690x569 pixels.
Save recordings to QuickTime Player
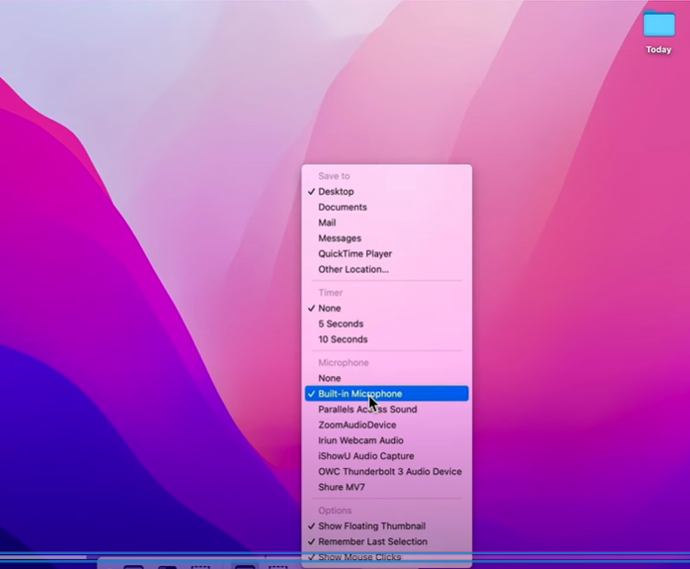386,253
